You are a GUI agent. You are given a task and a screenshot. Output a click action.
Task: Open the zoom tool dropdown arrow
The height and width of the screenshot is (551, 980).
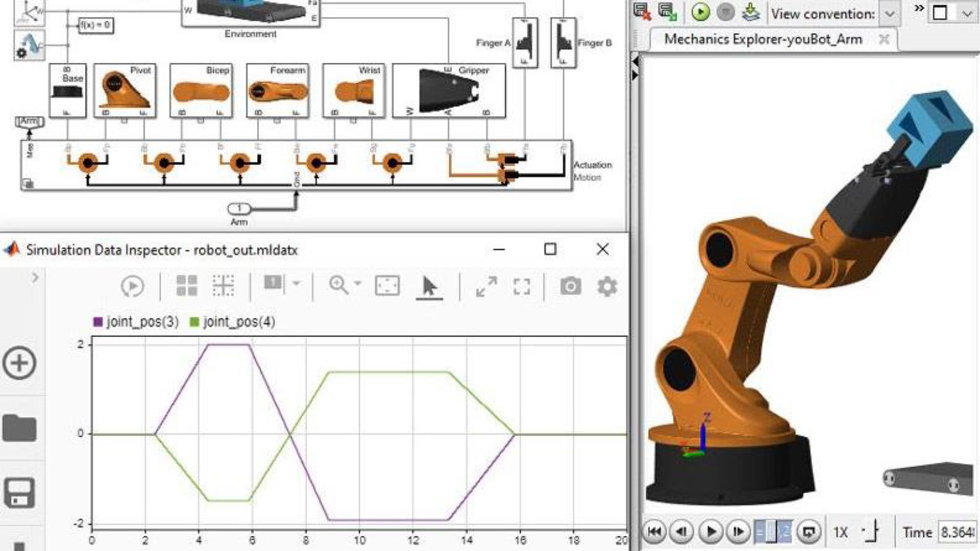point(357,284)
